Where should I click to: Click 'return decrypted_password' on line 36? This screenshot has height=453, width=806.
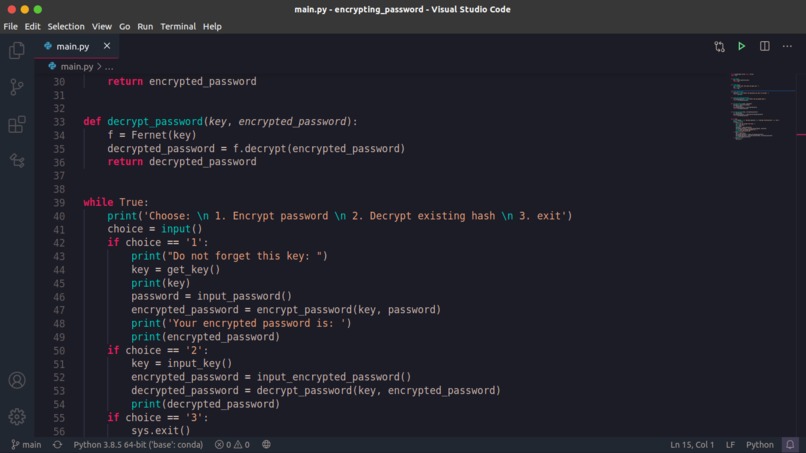(182, 161)
